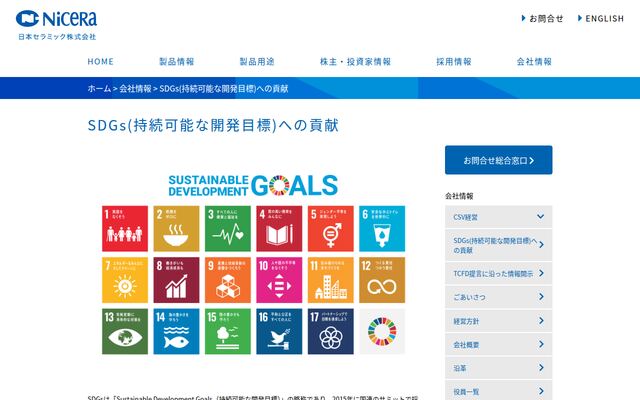
Task: Go to ホーム in the breadcrumb
Action: pos(99,89)
